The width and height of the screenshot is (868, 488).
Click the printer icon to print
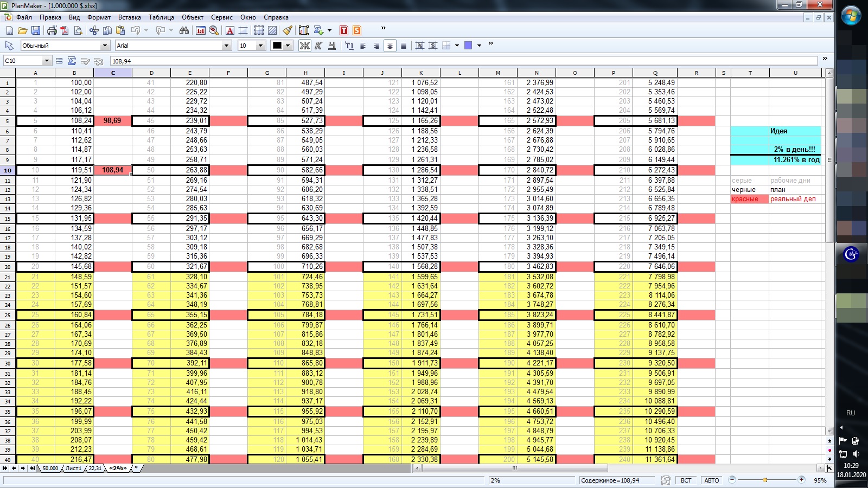[x=52, y=30]
